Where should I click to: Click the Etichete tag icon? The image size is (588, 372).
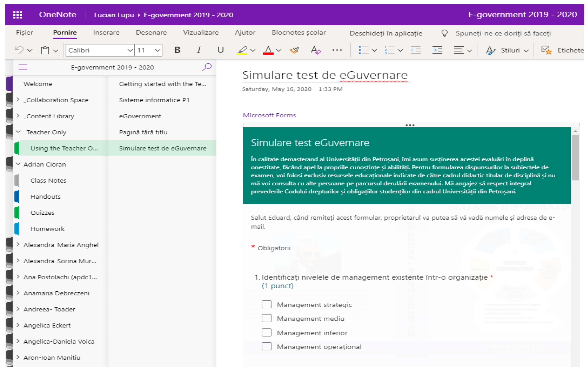pos(546,50)
